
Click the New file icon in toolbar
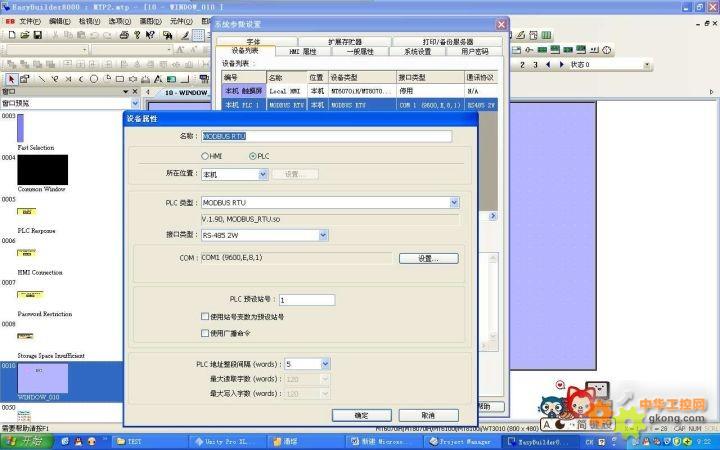[12, 35]
